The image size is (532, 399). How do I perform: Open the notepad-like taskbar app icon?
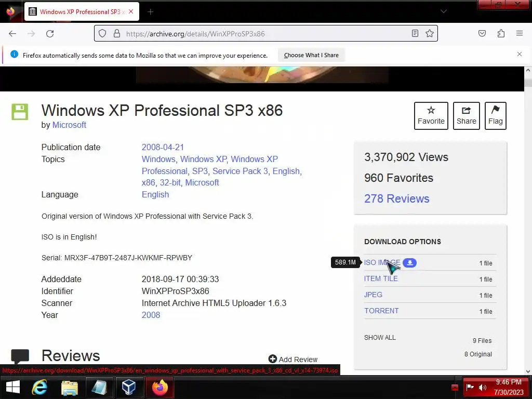coord(99,387)
